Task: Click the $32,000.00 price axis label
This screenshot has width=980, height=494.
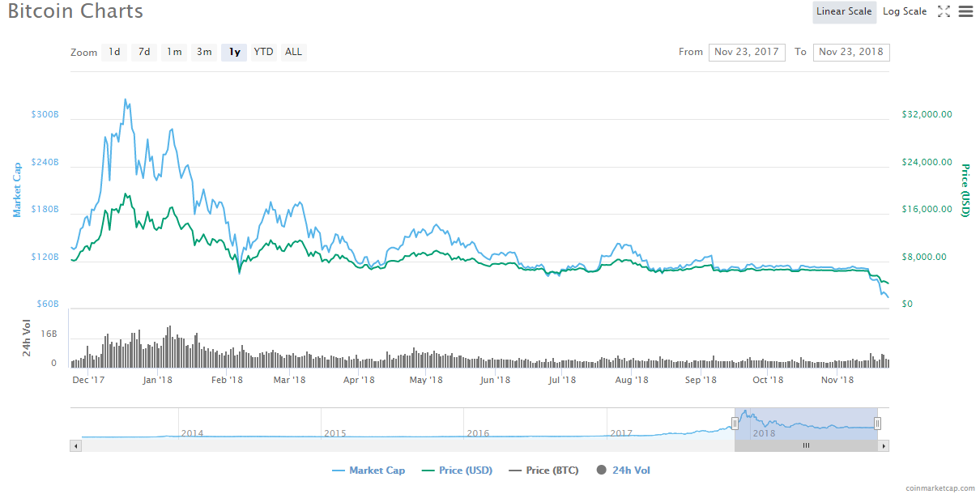Action: click(927, 115)
